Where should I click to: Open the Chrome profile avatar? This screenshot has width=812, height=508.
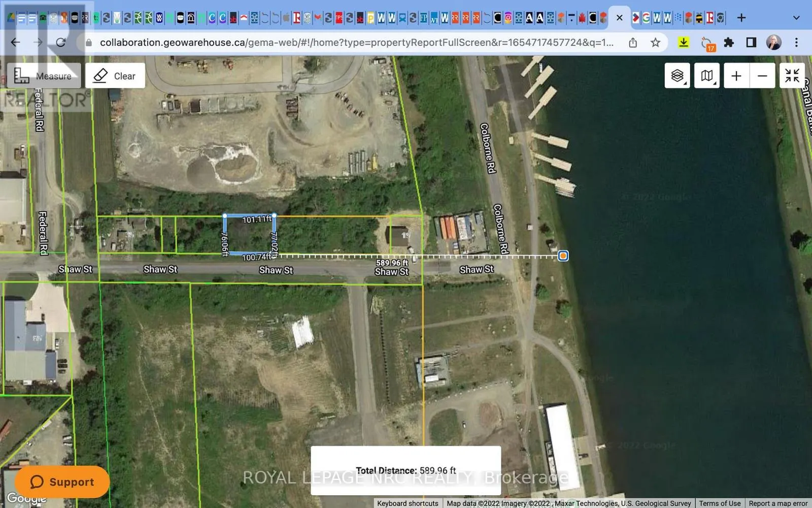pos(774,43)
